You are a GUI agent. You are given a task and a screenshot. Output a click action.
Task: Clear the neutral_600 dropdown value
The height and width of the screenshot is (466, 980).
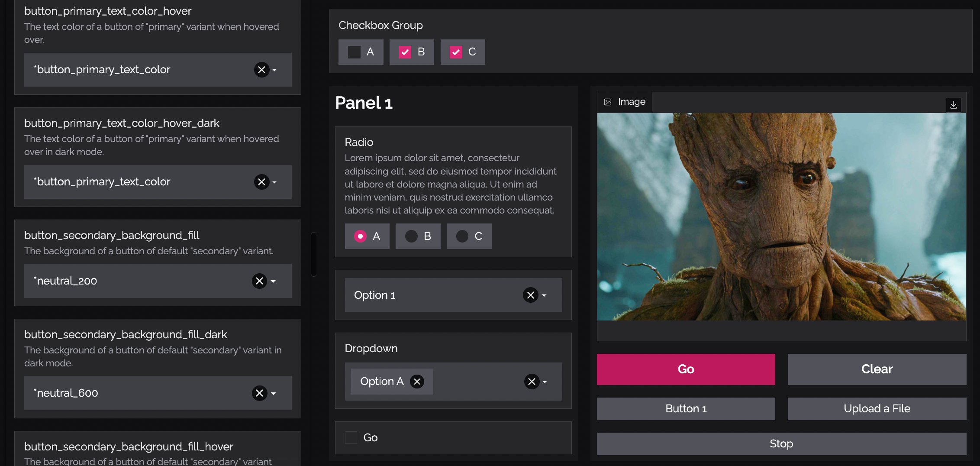pos(259,393)
